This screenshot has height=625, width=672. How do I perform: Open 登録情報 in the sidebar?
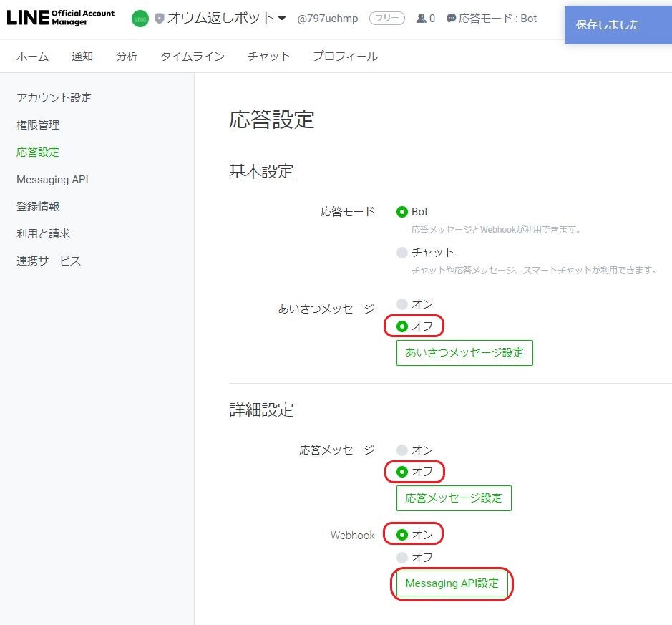(x=38, y=206)
